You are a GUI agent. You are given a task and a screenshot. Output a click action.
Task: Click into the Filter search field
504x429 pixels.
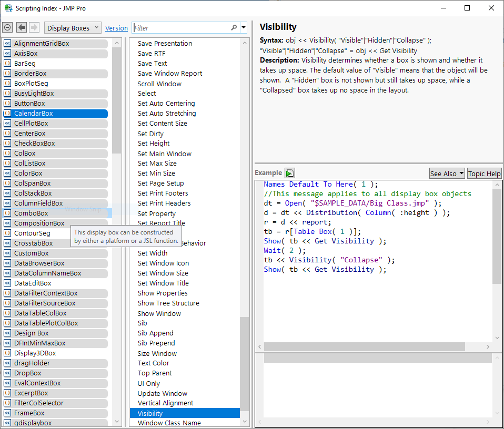pos(182,28)
